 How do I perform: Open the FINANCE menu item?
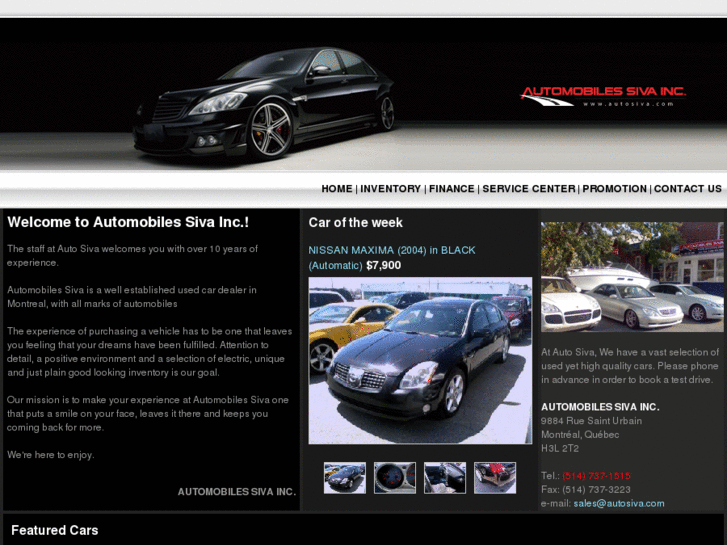coord(452,189)
